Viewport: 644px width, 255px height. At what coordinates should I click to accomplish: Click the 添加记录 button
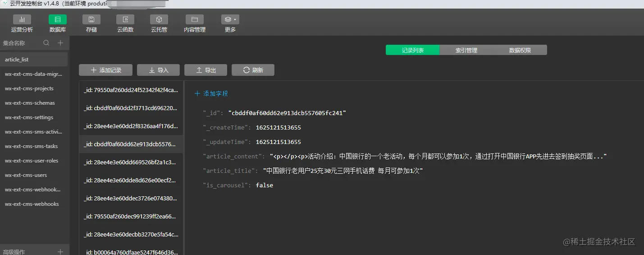106,70
